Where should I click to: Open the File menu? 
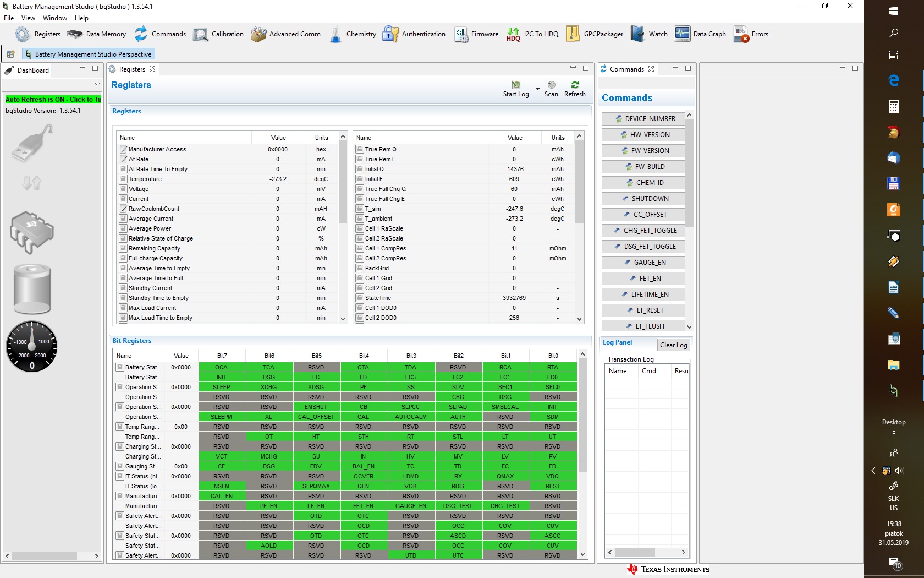9,18
